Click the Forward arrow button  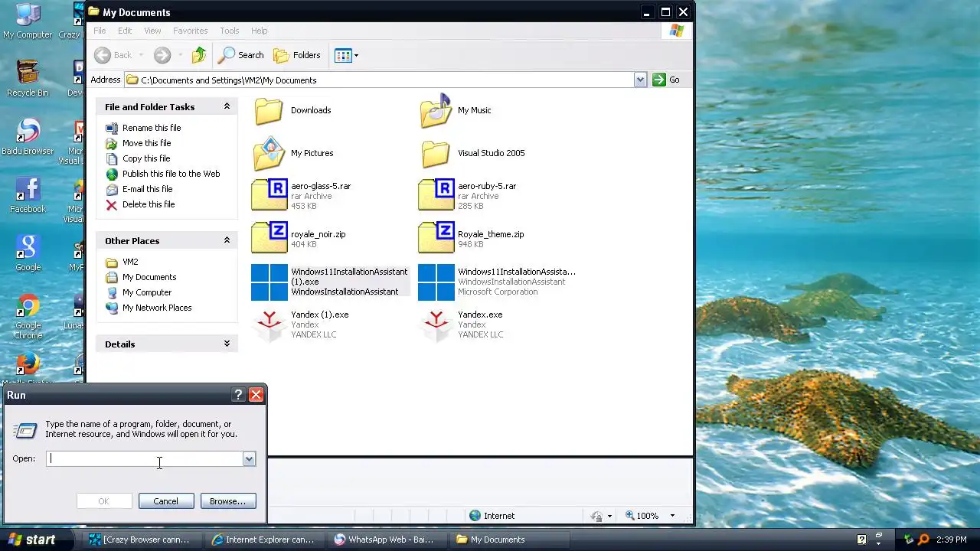pyautogui.click(x=162, y=55)
